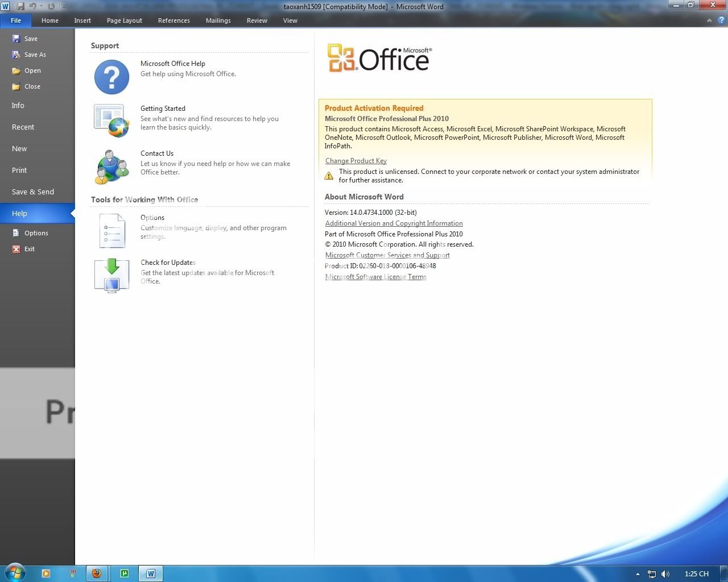The width and height of the screenshot is (728, 582).
Task: Expand Customize Quick Access Toolbar dropdown
Action: coord(63,6)
